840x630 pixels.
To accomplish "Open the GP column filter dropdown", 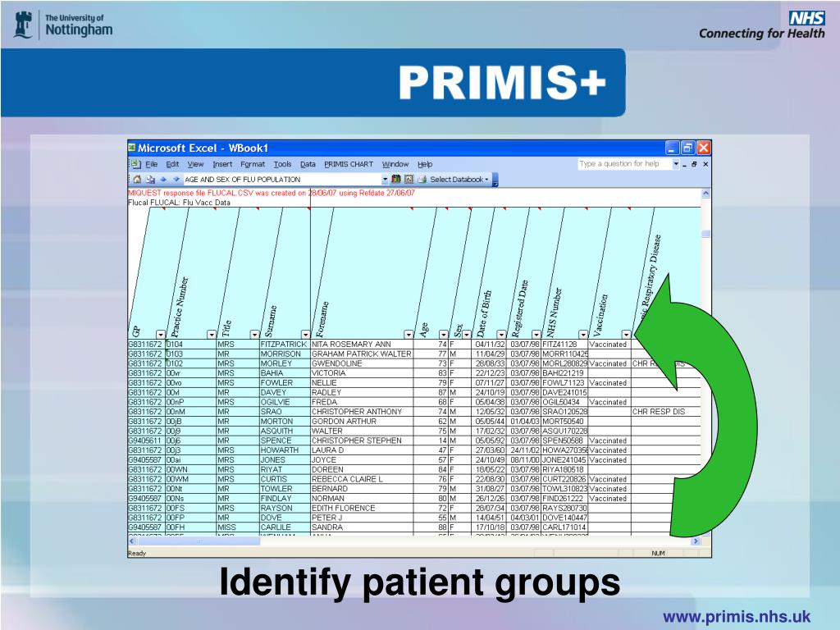I will (161, 335).
